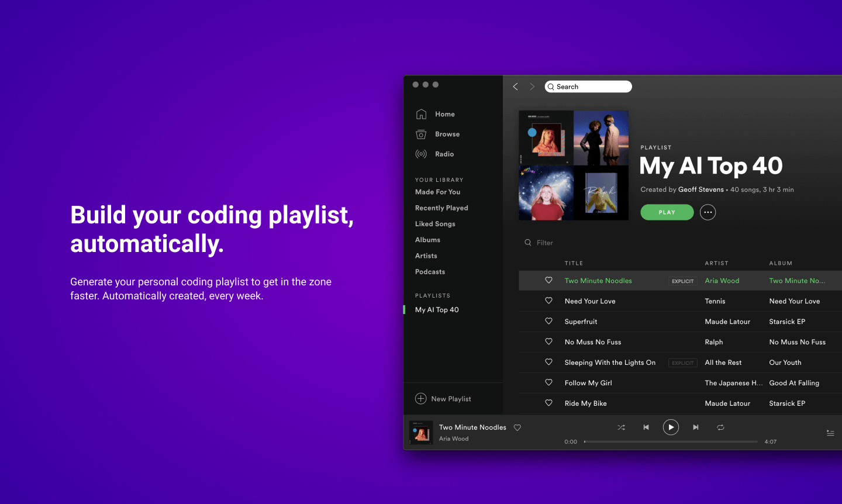The width and height of the screenshot is (842, 504).
Task: Open the Maude Latour artist link for Superfruit
Action: click(x=727, y=322)
